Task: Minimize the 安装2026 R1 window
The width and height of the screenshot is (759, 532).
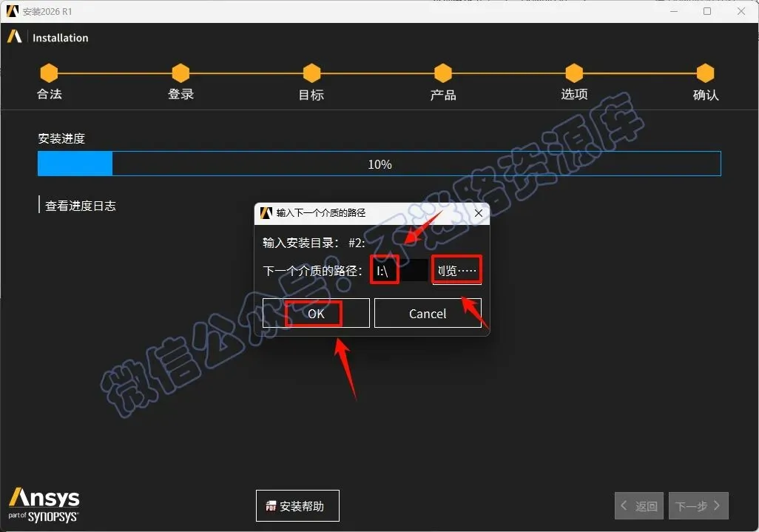Action: point(673,10)
